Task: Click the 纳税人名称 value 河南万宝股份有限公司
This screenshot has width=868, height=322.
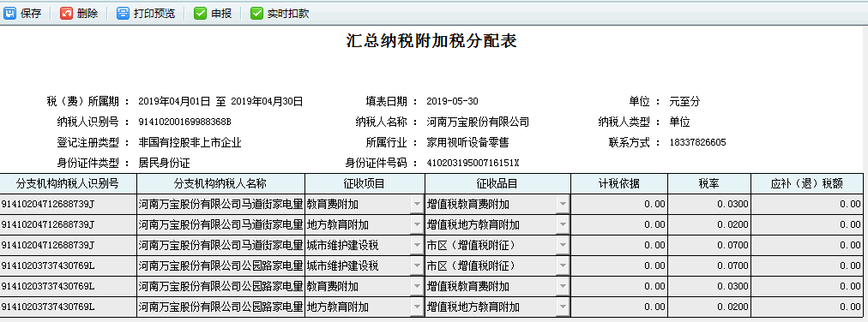Action: point(478,122)
